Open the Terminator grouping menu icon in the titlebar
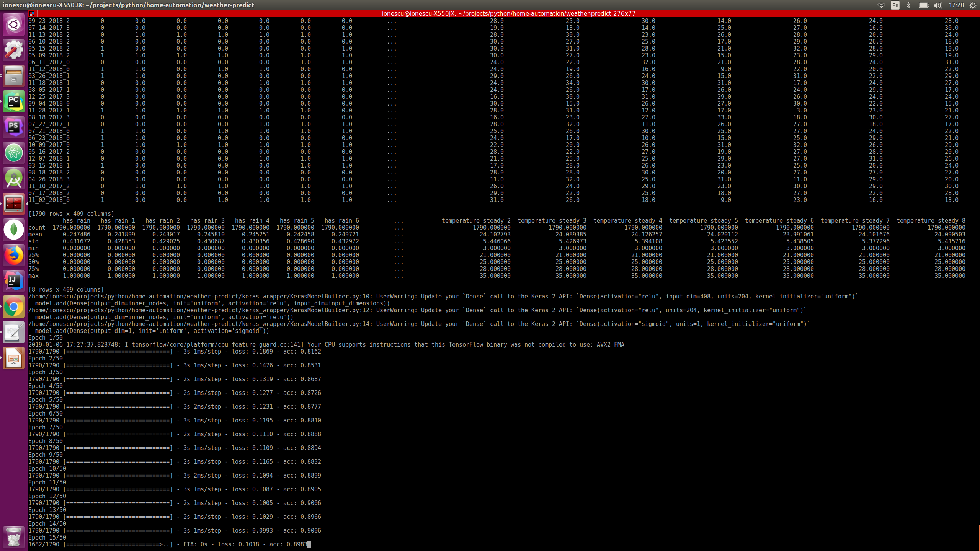The image size is (980, 551). (x=32, y=13)
